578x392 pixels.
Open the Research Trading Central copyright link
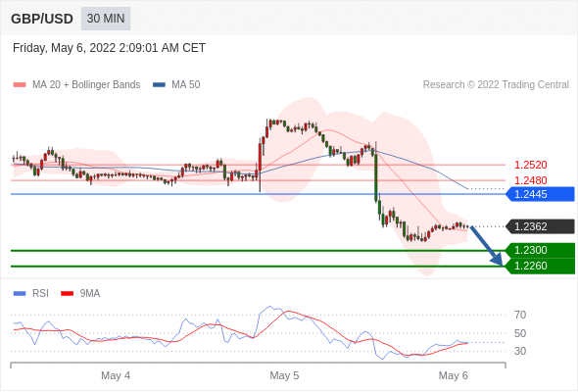coord(496,85)
